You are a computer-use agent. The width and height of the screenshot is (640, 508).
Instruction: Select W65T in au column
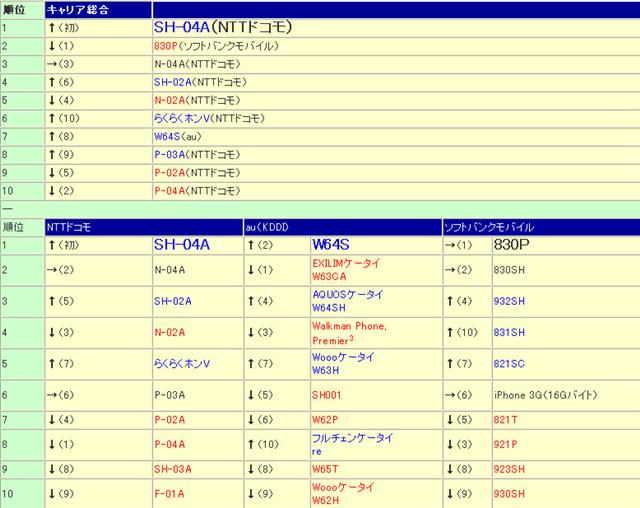click(x=325, y=469)
